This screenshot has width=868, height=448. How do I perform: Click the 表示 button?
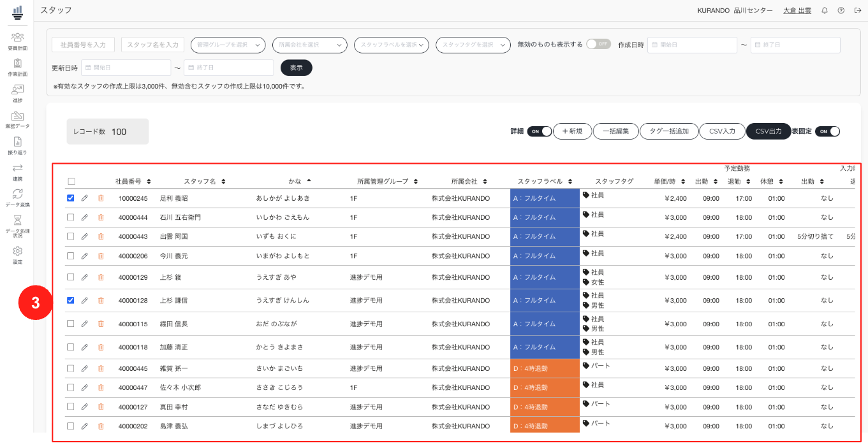(x=297, y=68)
